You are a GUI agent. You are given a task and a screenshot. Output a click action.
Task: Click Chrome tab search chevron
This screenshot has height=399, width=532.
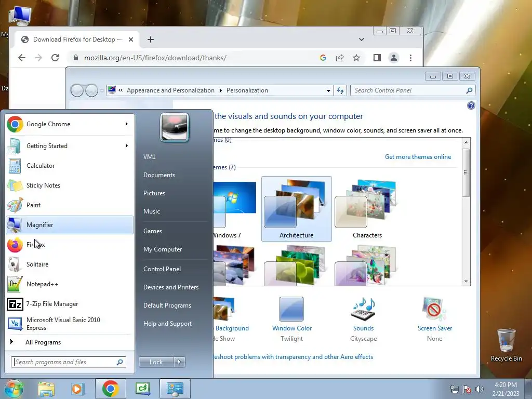click(362, 39)
